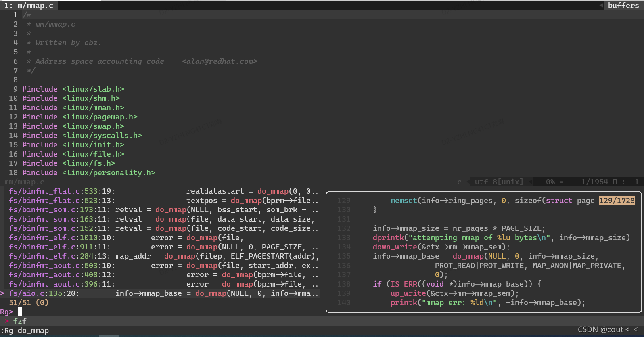The height and width of the screenshot is (337, 644).
Task: Click line 13 '#include <linux/swap.h>'
Action: 73,126
